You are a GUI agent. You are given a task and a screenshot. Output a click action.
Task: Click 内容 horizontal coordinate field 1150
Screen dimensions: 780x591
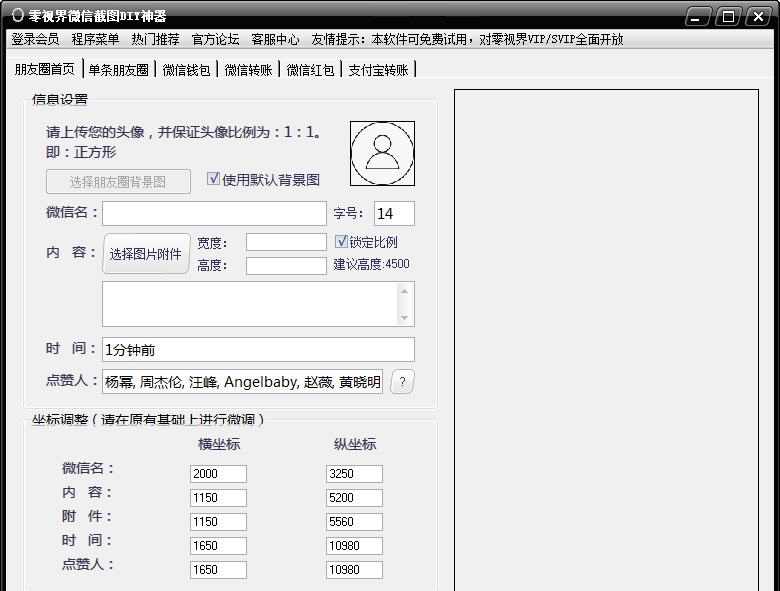tap(218, 497)
